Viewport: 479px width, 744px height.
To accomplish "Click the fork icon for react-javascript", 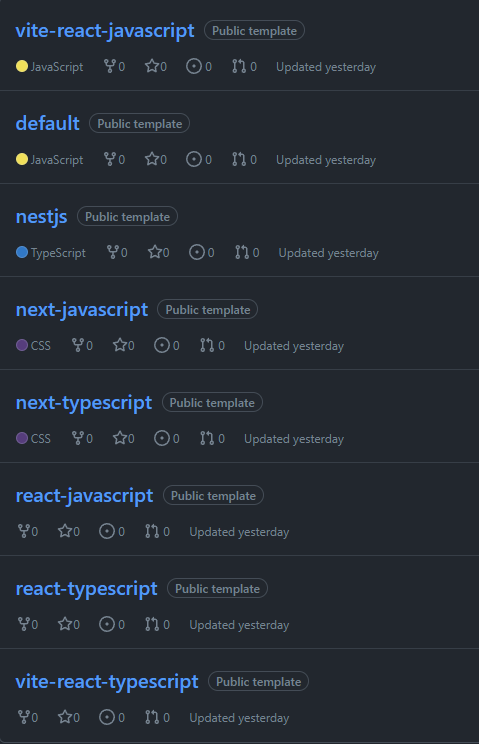I will click(x=23, y=531).
